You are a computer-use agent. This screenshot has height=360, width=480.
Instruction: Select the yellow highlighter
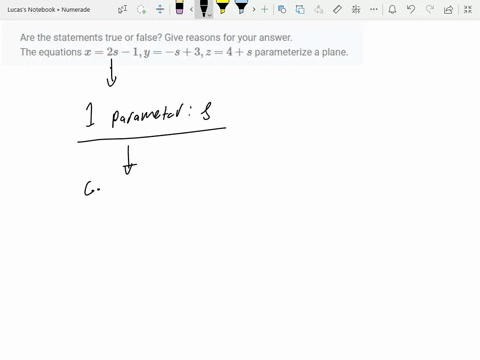point(222,7)
